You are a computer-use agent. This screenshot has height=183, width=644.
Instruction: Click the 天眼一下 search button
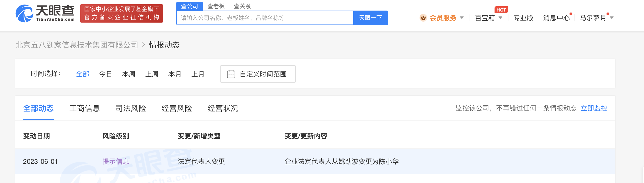[370, 18]
